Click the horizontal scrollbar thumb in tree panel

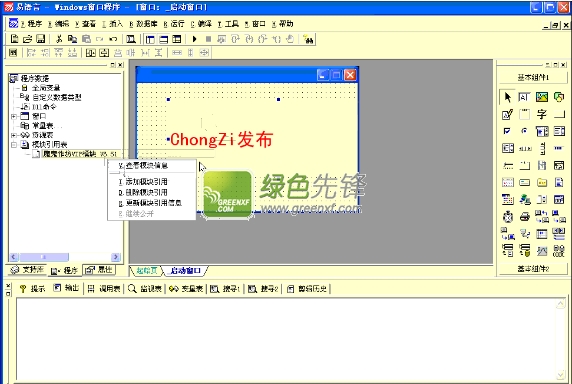(x=44, y=257)
